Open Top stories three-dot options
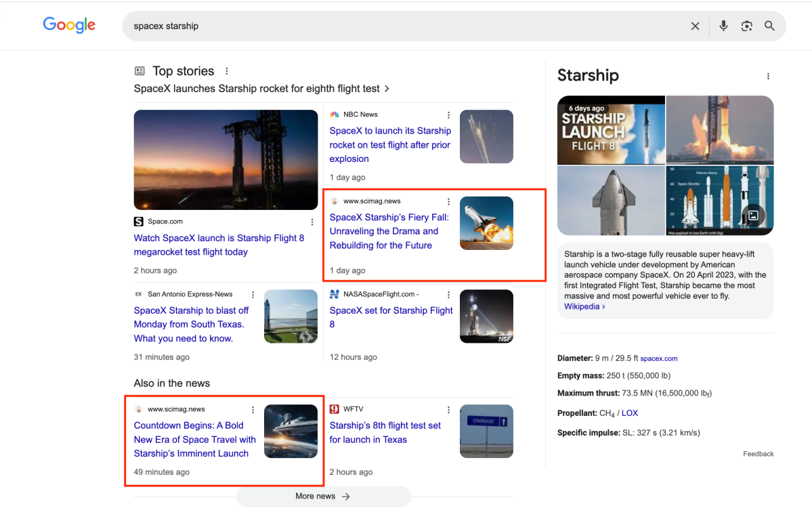This screenshot has height=525, width=812. 227,71
